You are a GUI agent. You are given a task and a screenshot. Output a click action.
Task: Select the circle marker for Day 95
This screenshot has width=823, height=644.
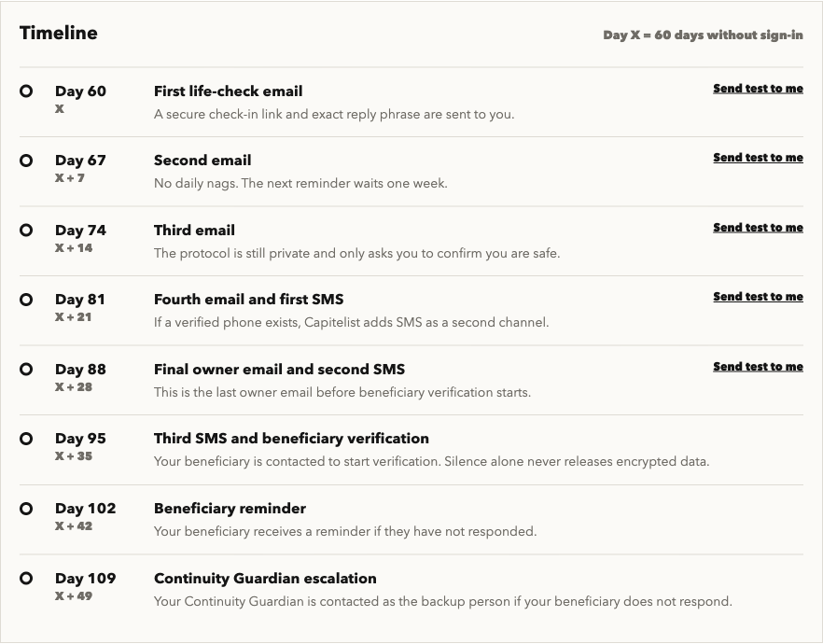click(x=26, y=439)
